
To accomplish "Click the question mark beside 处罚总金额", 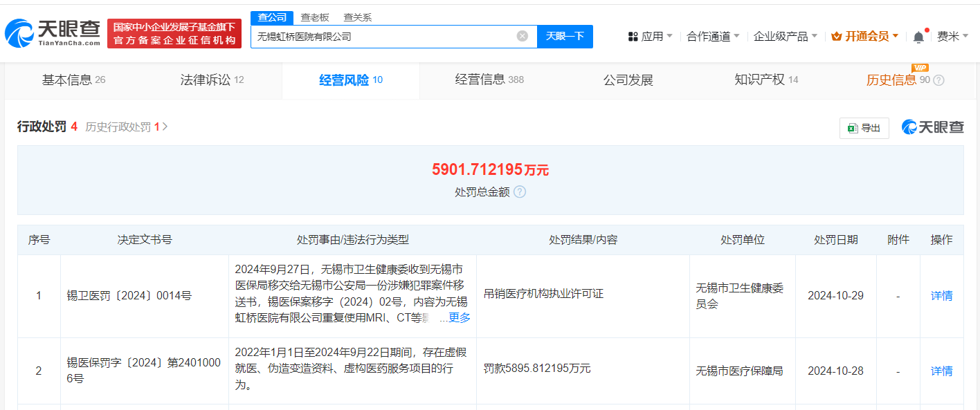I will pos(520,192).
